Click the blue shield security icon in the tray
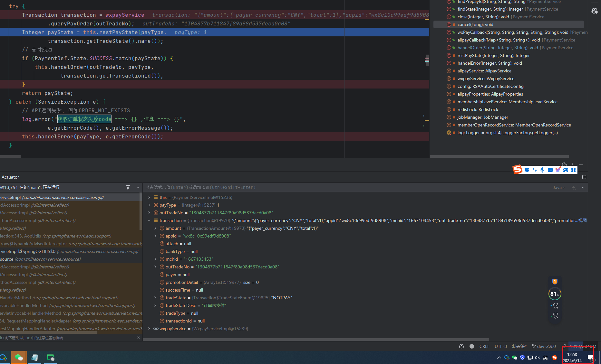 [x=522, y=358]
